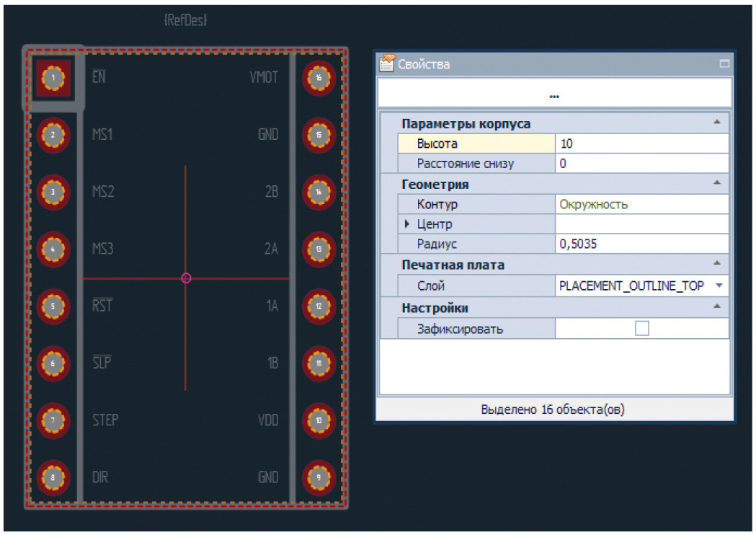Viewport: 756px width, 535px height.
Task: Select pad 16 next to VMOT
Action: (x=319, y=78)
